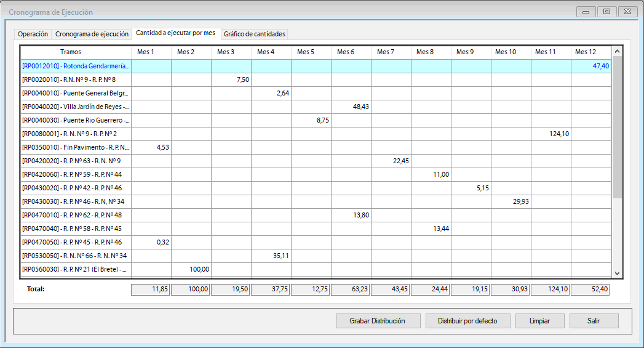This screenshot has width=644, height=348.
Task: Click Salir to exit the dialog
Action: point(594,321)
